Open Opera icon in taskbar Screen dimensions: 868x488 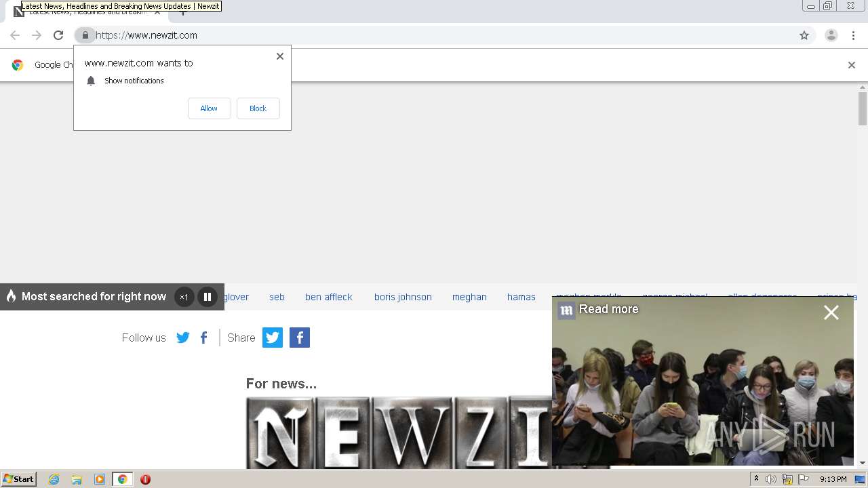tap(145, 479)
